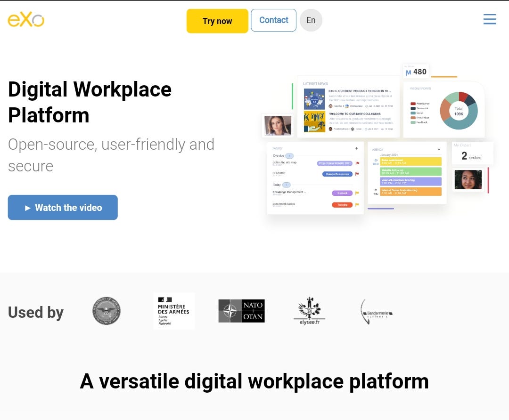
Task: Click the Ministère des Armées logo
Action: point(173,311)
